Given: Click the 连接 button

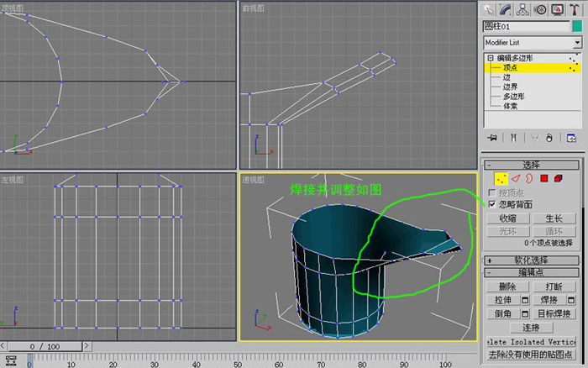Looking at the screenshot, I should point(532,328).
